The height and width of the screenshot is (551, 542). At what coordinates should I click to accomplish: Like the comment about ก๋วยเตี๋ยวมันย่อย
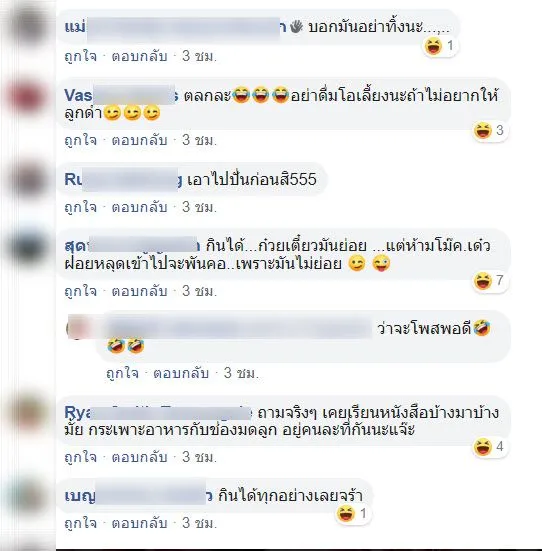[x=80, y=291]
